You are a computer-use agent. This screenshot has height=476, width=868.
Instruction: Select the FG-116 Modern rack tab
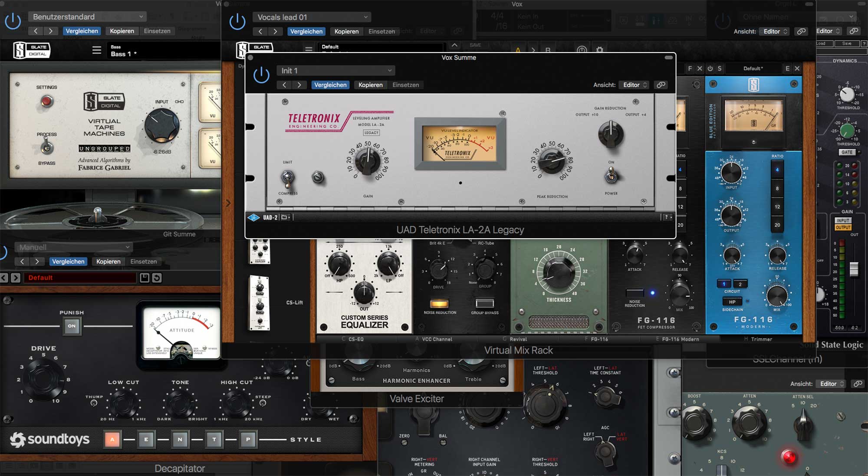(680, 339)
